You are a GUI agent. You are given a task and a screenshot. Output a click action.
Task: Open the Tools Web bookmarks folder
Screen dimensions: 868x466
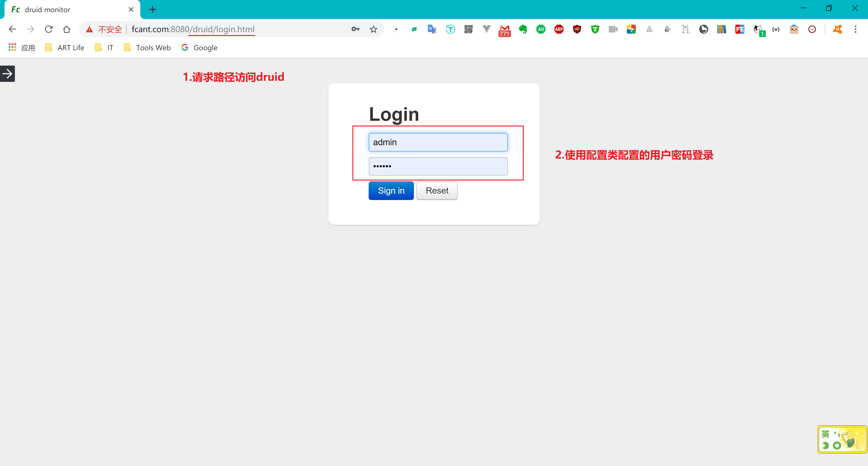coord(147,48)
